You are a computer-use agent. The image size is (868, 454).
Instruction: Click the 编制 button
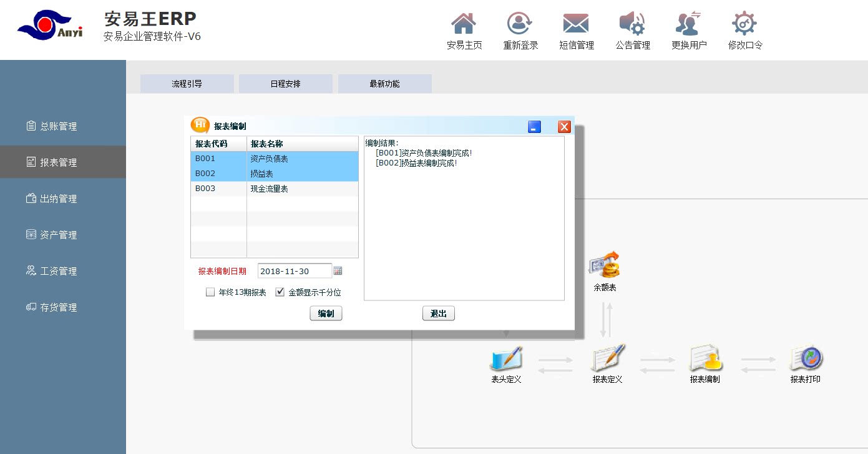click(x=326, y=313)
